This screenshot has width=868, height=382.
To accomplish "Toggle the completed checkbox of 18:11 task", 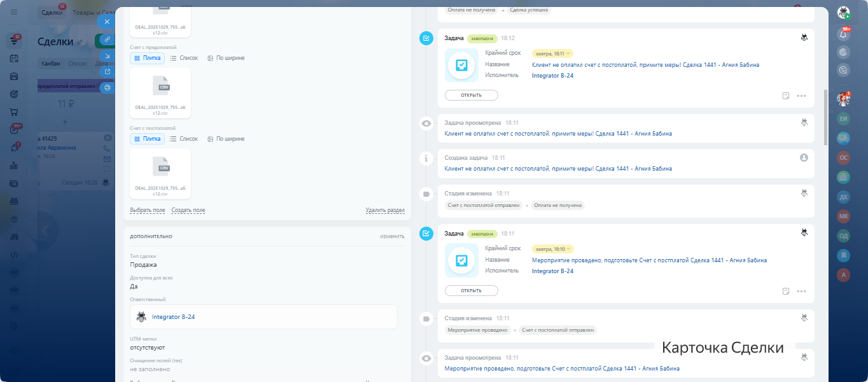I will pyautogui.click(x=426, y=234).
